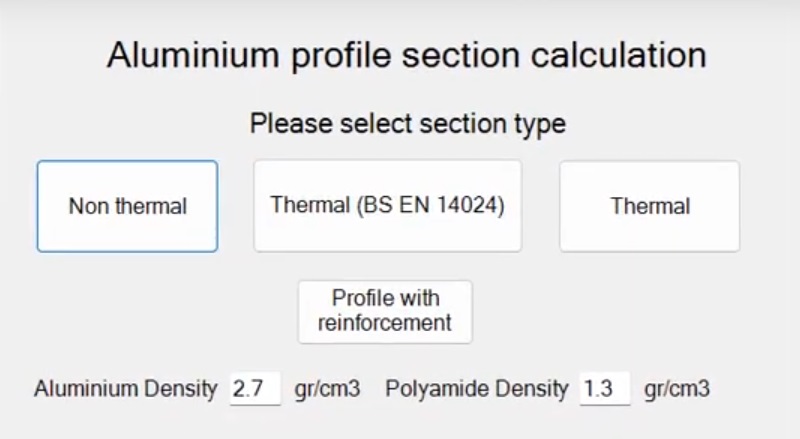Click the Please select section type prompt
Viewport: 800px width, 439px height.
[x=407, y=124]
